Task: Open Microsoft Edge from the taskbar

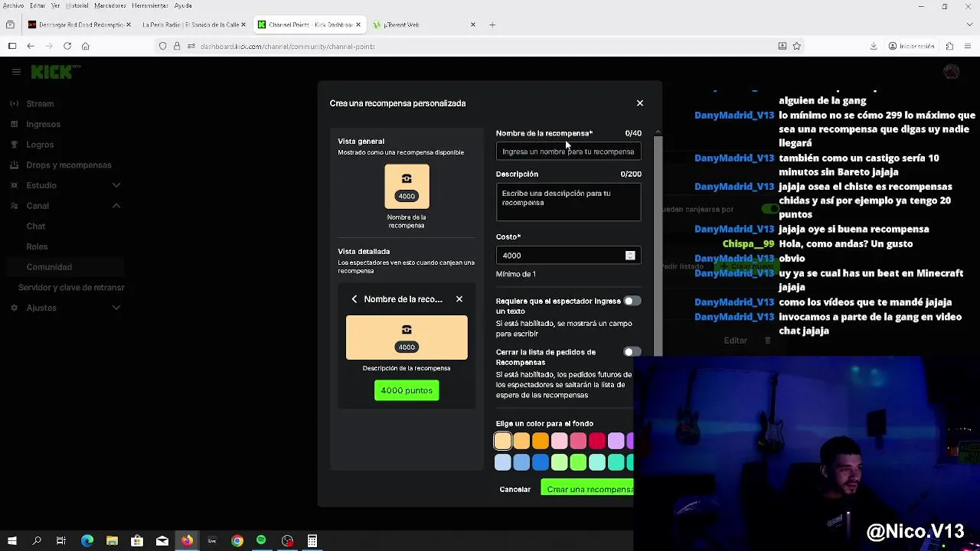Action: 87,541
